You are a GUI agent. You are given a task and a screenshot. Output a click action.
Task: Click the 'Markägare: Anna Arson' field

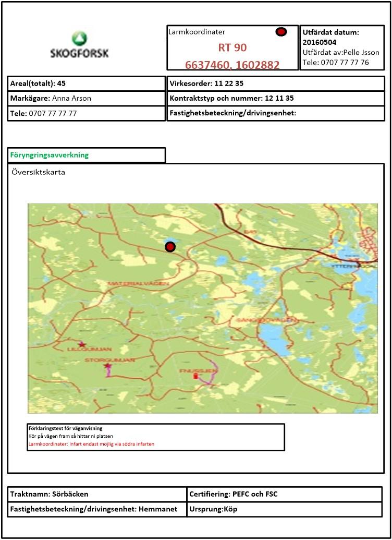87,98
